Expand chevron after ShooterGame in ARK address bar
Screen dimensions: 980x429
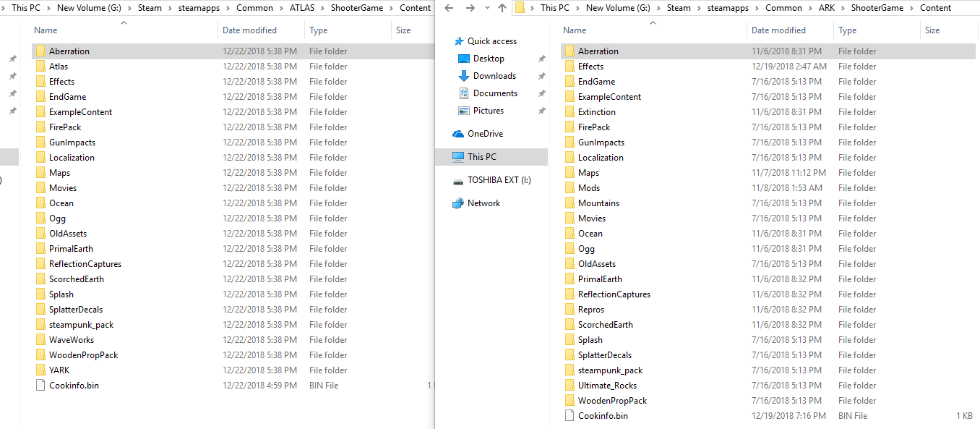(911, 8)
